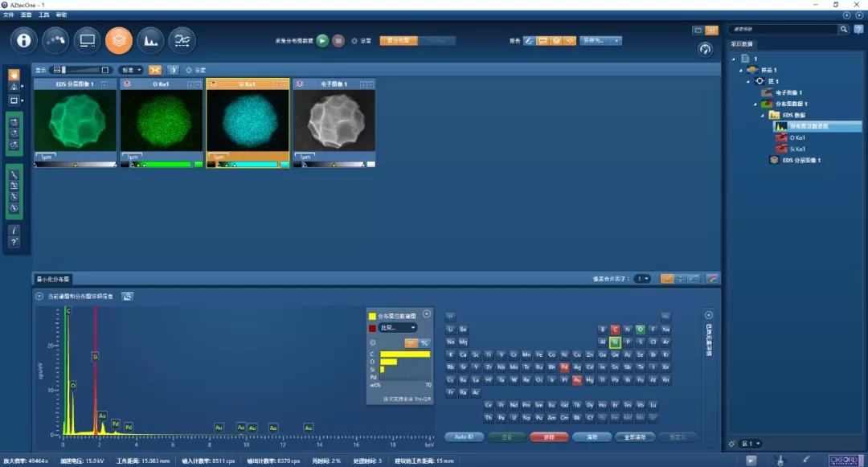Open the sample description step icon
The height and width of the screenshot is (467, 868).
[55, 40]
